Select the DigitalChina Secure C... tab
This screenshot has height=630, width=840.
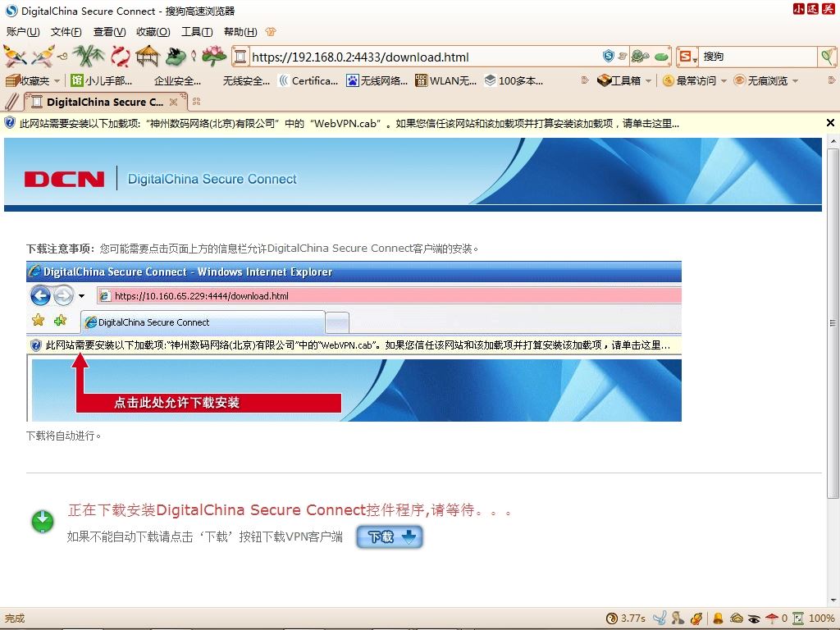104,102
